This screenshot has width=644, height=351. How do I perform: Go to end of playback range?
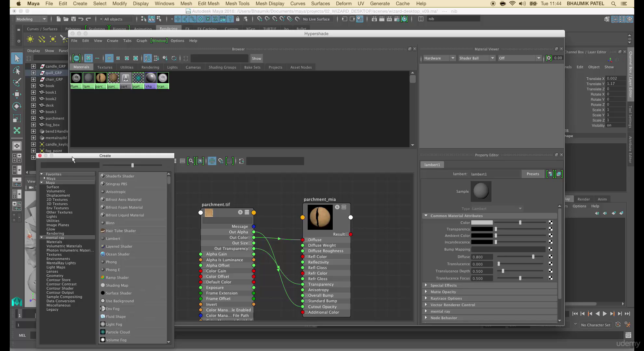point(627,314)
